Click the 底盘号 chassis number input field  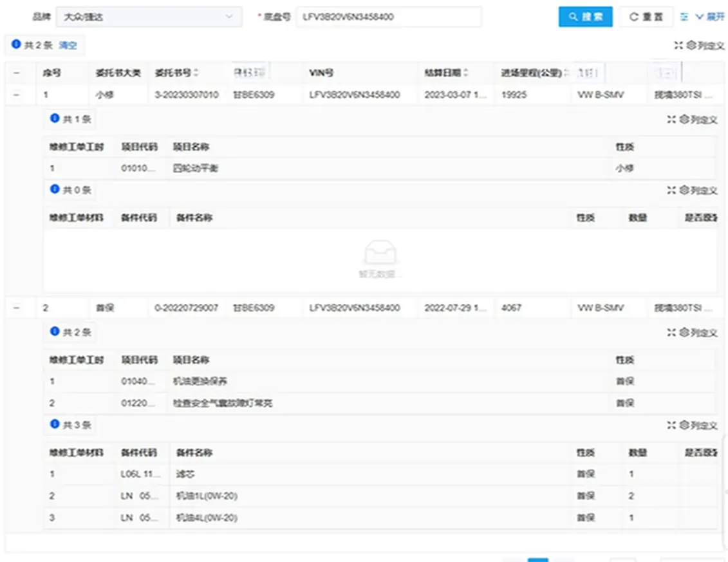(388, 17)
